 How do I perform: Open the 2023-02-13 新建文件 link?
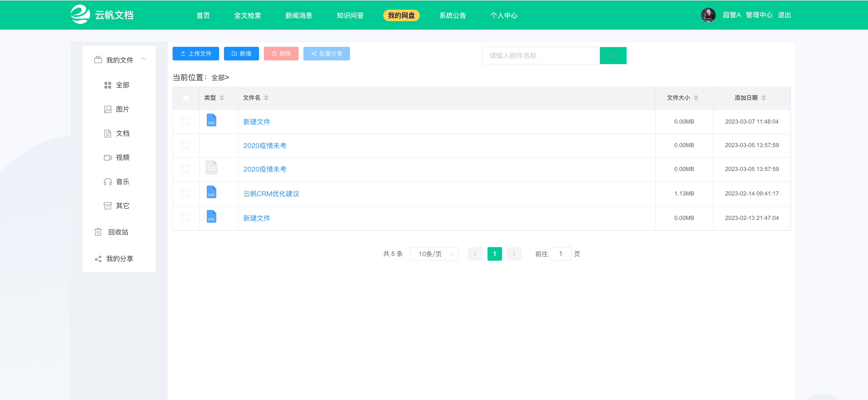pyautogui.click(x=257, y=218)
